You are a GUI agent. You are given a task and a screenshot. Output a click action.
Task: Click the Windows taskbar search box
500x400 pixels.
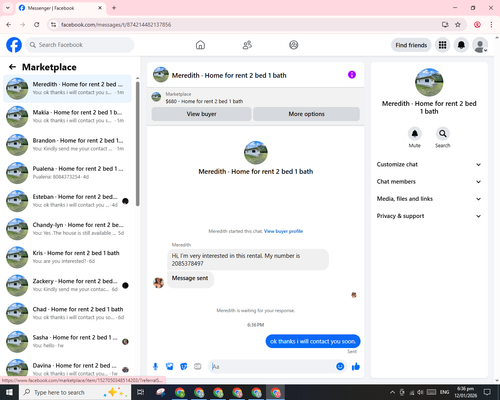pos(75,392)
